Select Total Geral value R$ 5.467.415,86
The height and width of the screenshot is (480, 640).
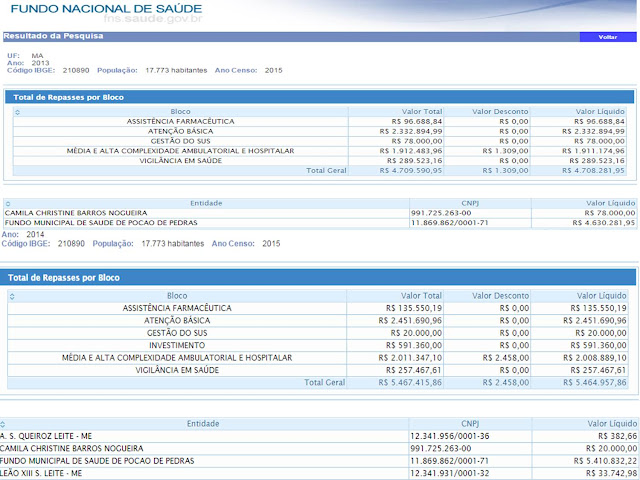[x=410, y=383]
